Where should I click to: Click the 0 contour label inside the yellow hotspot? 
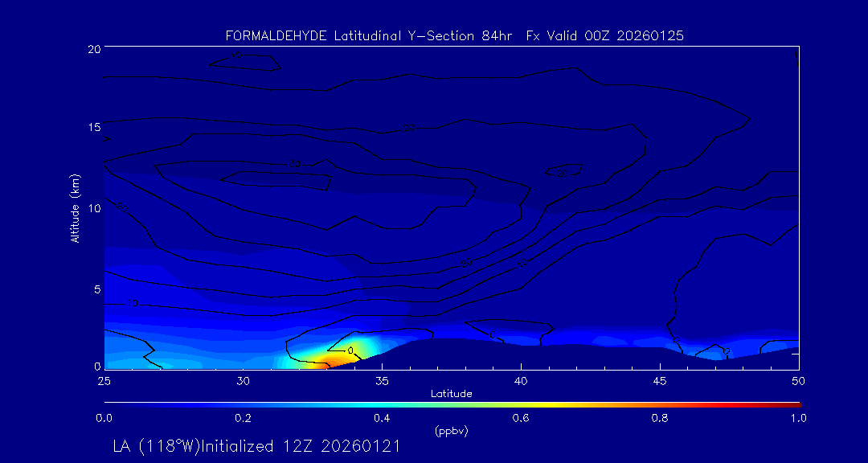pyautogui.click(x=350, y=350)
